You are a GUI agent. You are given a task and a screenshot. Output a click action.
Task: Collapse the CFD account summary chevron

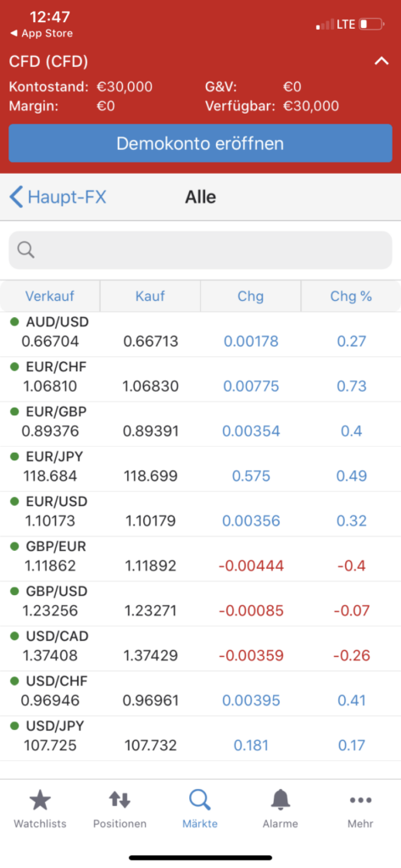point(382,61)
